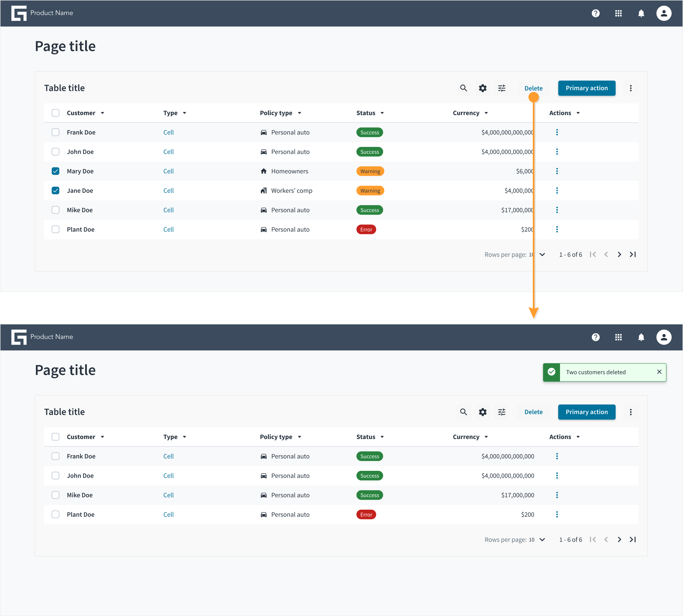Viewport: 683px width, 616px height.
Task: Dismiss the Two customers deleted notification
Action: click(659, 372)
